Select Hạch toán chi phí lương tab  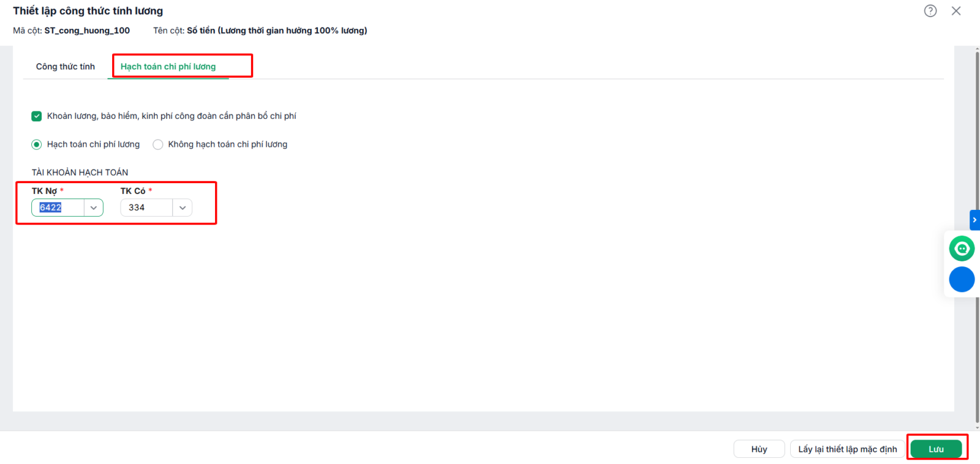(168, 66)
